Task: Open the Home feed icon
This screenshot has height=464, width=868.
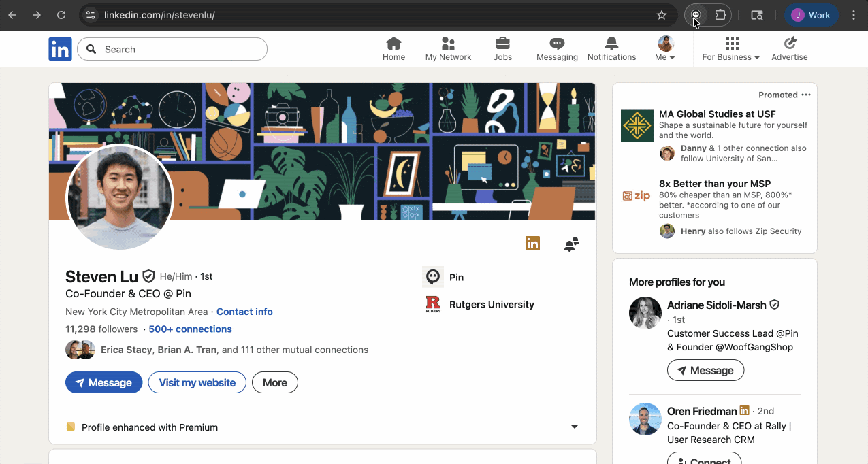Action: pos(393,49)
